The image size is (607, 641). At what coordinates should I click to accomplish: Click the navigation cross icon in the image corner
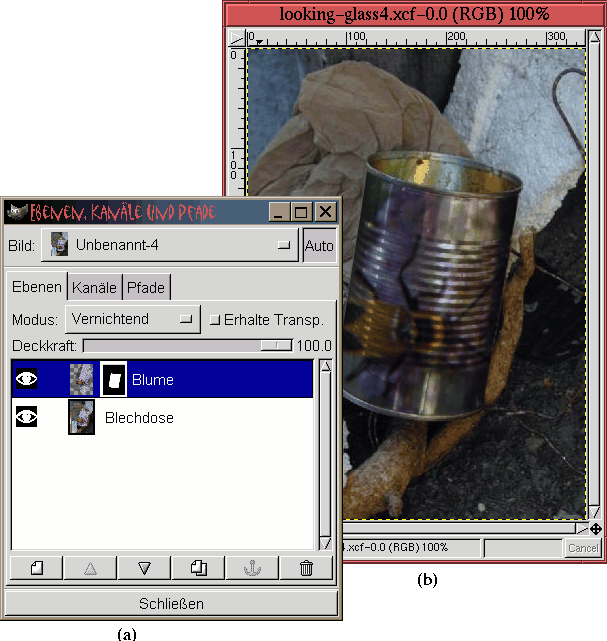pos(595,528)
